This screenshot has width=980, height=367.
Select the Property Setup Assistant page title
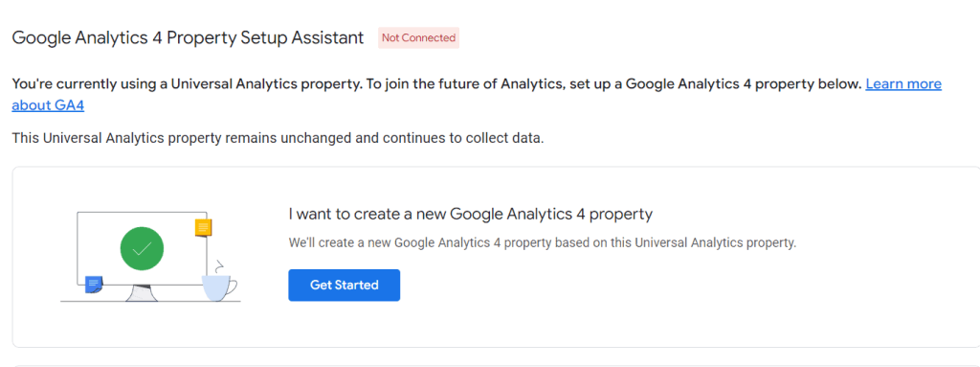point(188,37)
